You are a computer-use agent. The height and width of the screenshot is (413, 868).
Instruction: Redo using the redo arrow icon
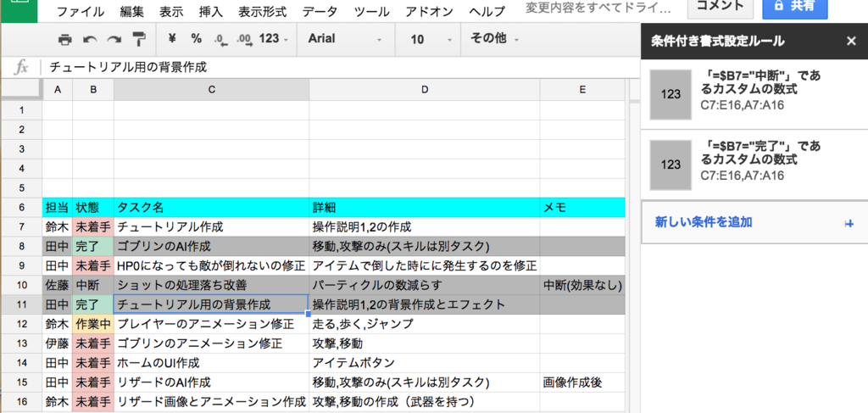(114, 39)
